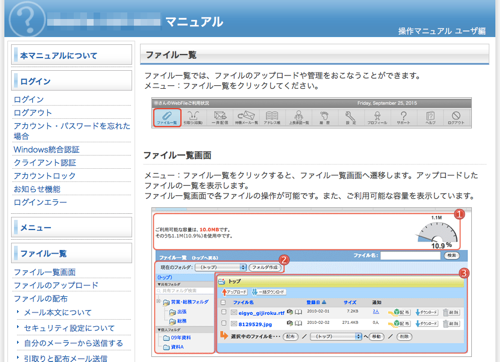Viewport: 500px width, 362px height.
Task: Click the large question mark header logo
Action: point(27,19)
